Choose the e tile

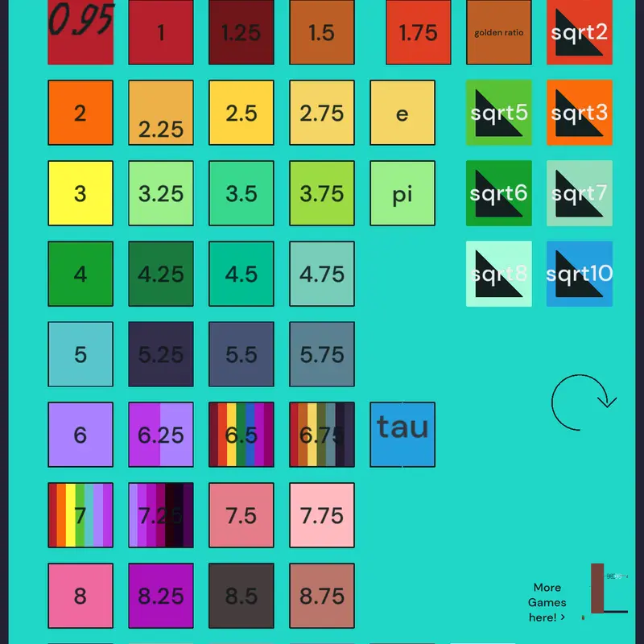402,113
